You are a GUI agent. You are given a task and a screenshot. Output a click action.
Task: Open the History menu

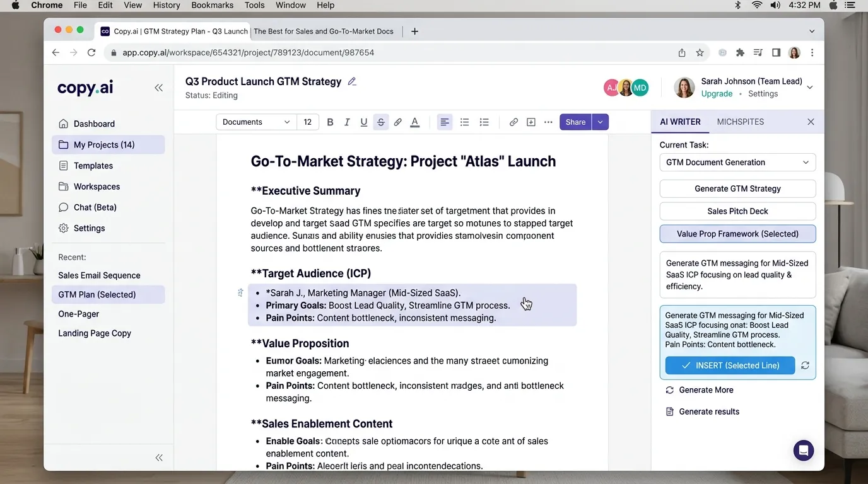[x=167, y=5]
